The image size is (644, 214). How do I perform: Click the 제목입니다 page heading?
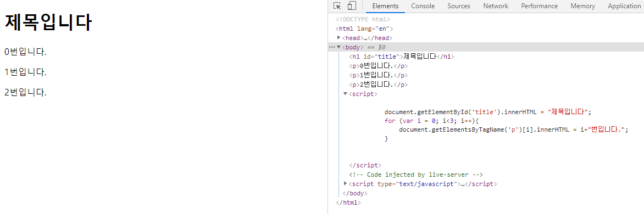[x=48, y=22]
